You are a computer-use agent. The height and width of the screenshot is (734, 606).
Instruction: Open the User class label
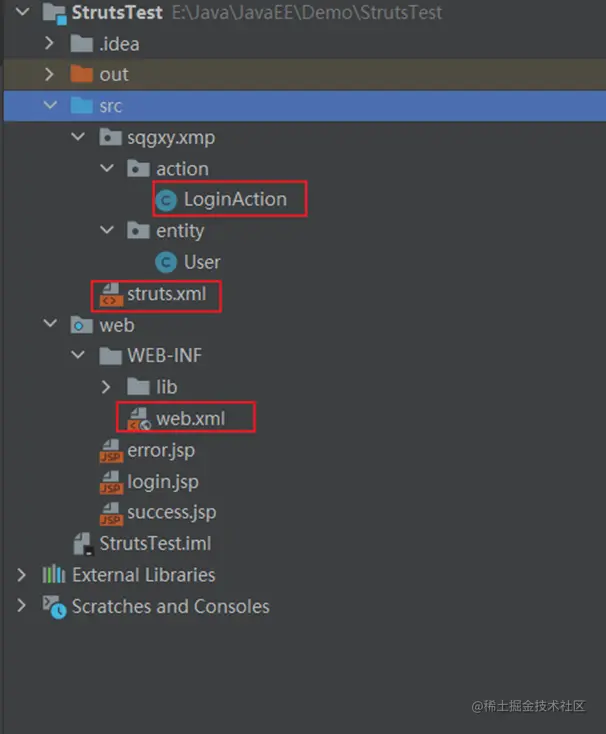click(x=202, y=262)
